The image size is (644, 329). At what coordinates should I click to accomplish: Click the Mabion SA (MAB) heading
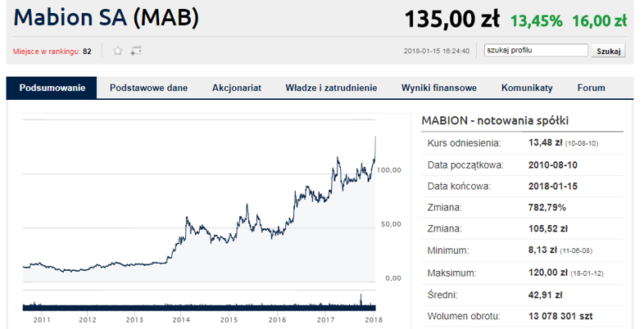(106, 18)
